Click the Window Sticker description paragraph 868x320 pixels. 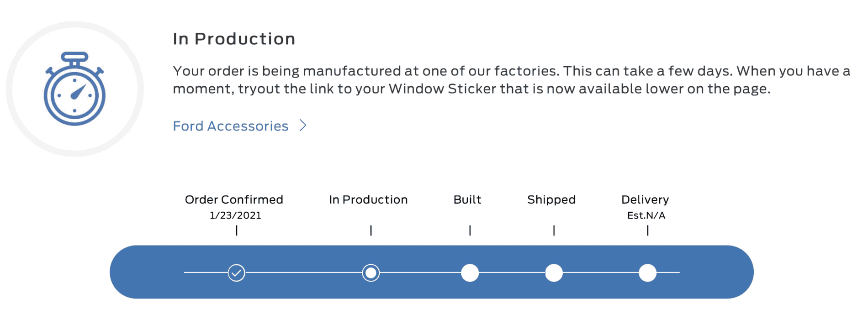point(512,80)
